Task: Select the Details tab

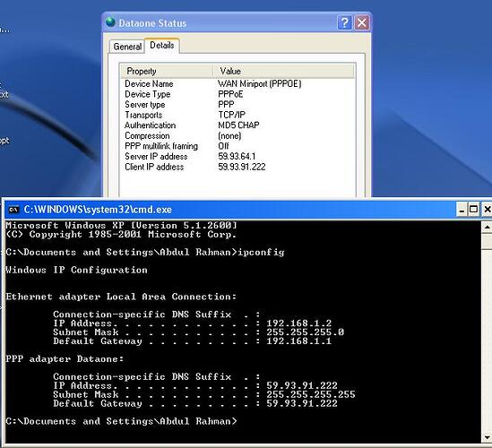Action: click(x=162, y=46)
